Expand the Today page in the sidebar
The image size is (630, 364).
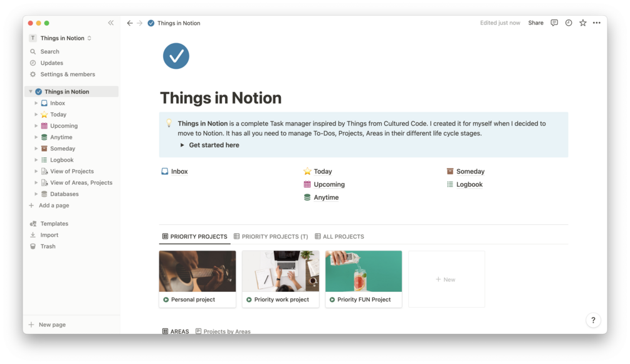[36, 115]
